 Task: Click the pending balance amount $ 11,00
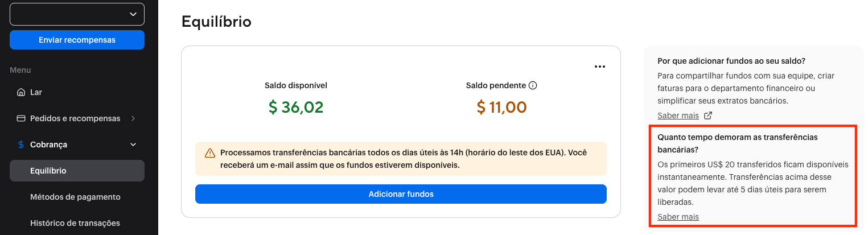pos(501,107)
